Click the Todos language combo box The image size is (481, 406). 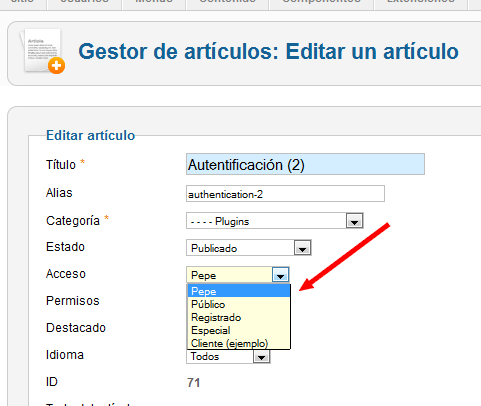(228, 357)
